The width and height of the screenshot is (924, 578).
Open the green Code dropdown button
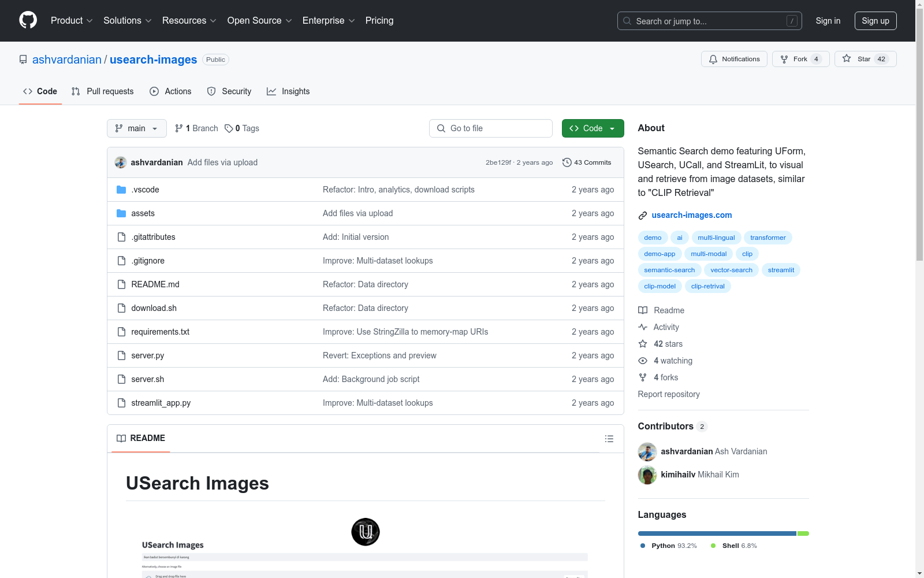593,128
